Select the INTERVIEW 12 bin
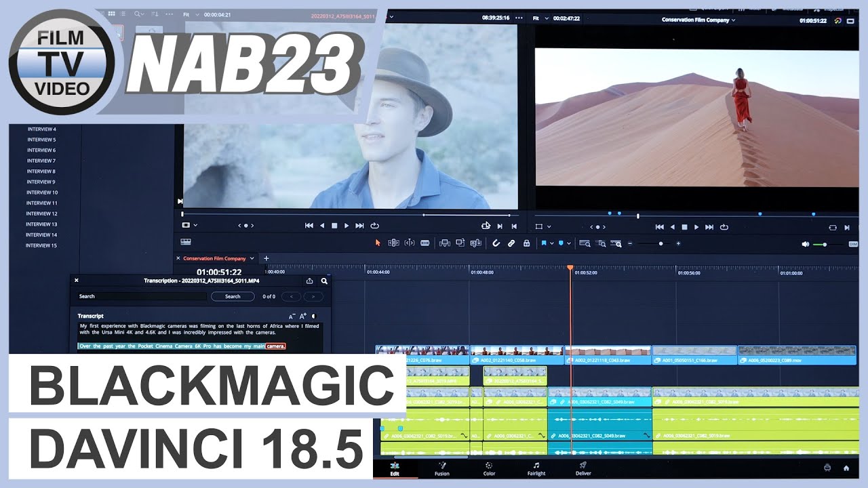This screenshot has height=488, width=868. (x=41, y=213)
